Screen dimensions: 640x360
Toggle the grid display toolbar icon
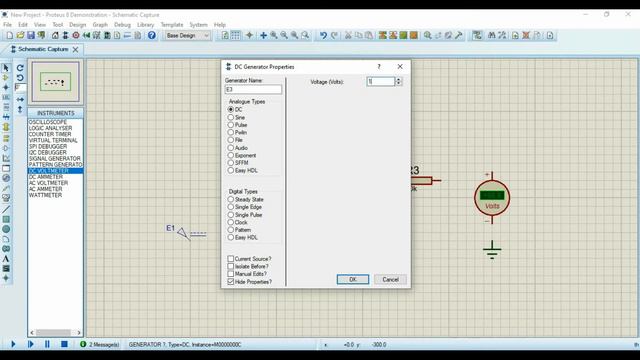pyautogui.click(x=236, y=36)
